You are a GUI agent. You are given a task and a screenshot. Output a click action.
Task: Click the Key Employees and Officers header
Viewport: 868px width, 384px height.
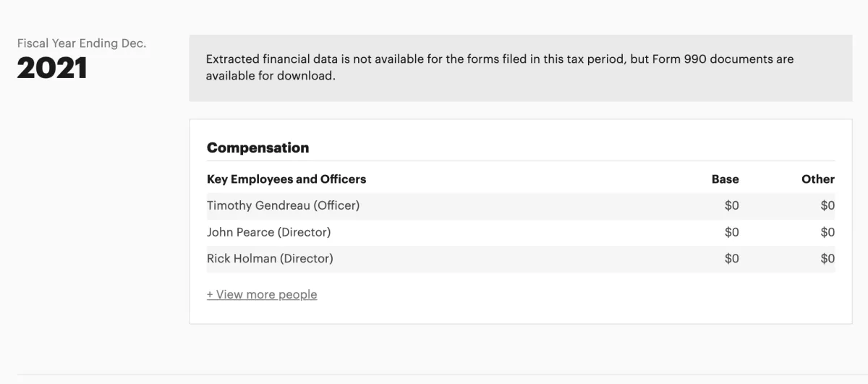pyautogui.click(x=286, y=179)
